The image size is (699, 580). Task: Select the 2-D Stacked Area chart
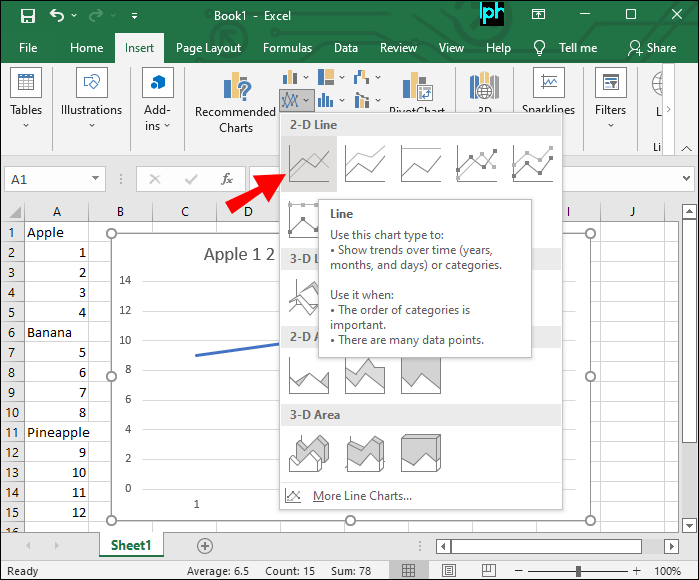pyautogui.click(x=365, y=374)
